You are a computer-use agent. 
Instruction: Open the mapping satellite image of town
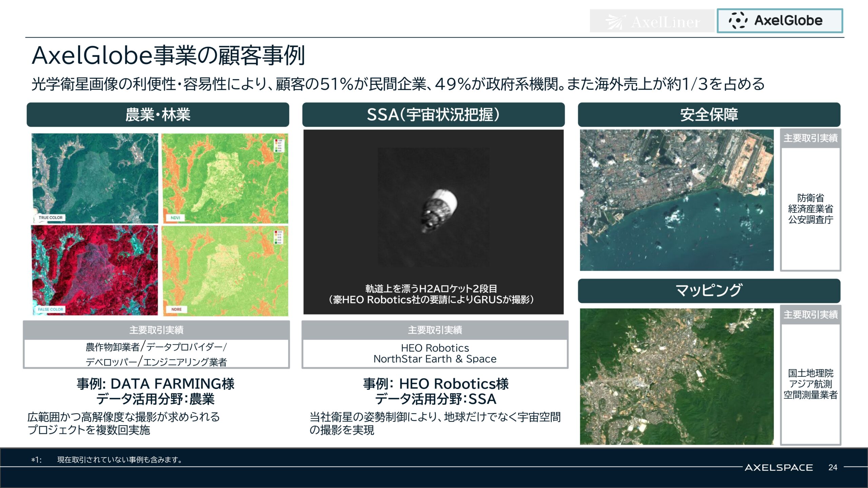(x=677, y=377)
